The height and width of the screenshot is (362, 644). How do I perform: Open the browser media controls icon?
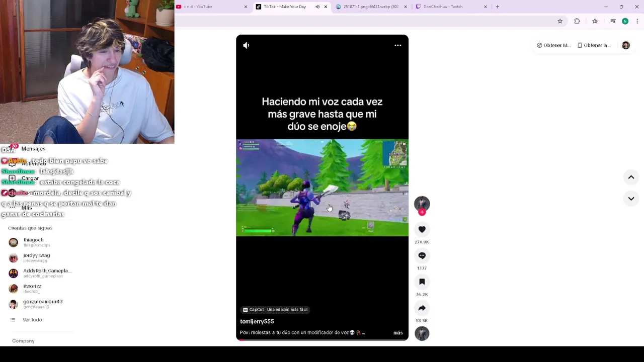click(x=613, y=21)
